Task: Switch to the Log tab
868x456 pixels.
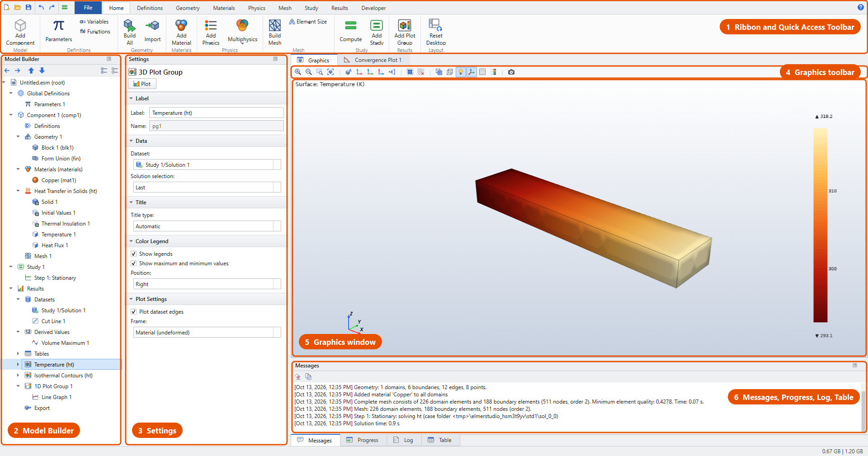Action: (404, 440)
